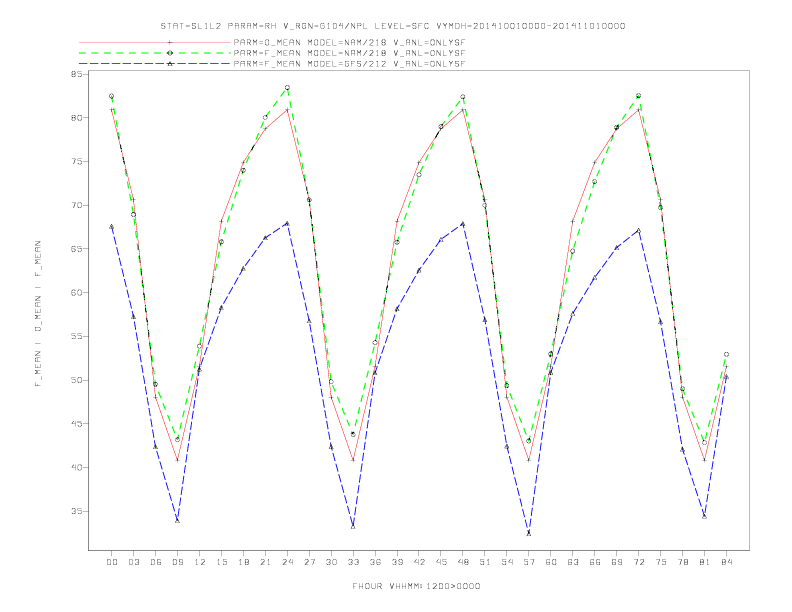Click x-axis tick label 03
The height and width of the screenshot is (612, 792).
pos(134,562)
